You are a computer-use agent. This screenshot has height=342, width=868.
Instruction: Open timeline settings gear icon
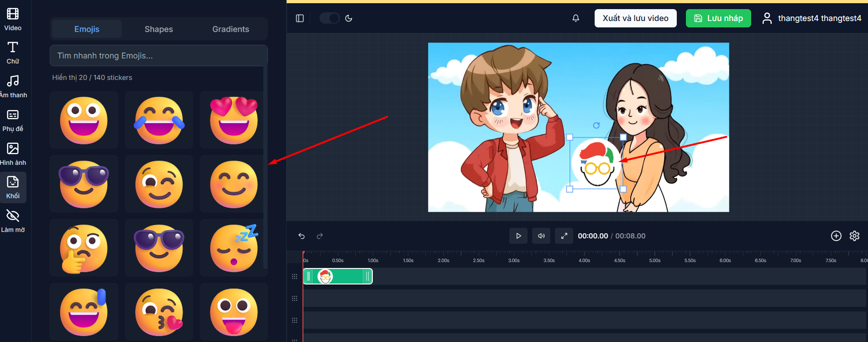tap(854, 236)
